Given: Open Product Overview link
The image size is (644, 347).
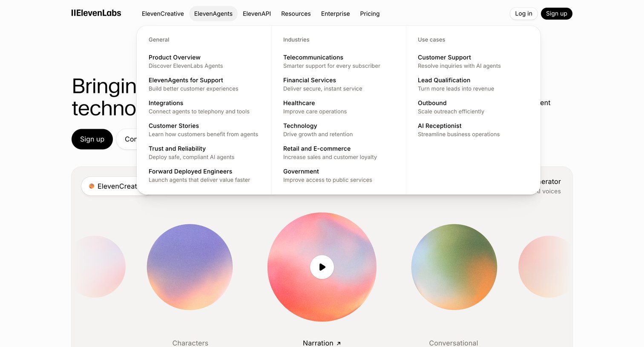Looking at the screenshot, I should click(x=186, y=61).
